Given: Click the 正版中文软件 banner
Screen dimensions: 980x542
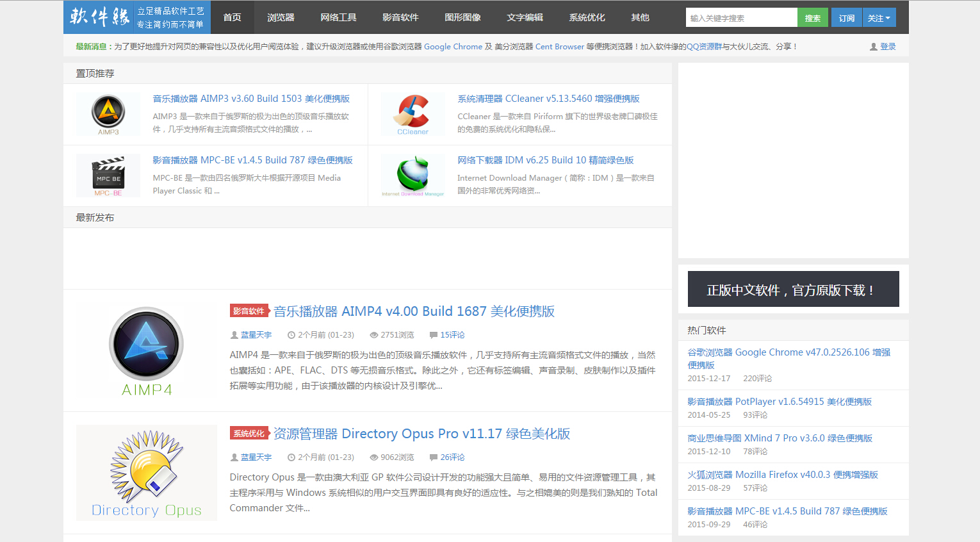Looking at the screenshot, I should pos(793,290).
